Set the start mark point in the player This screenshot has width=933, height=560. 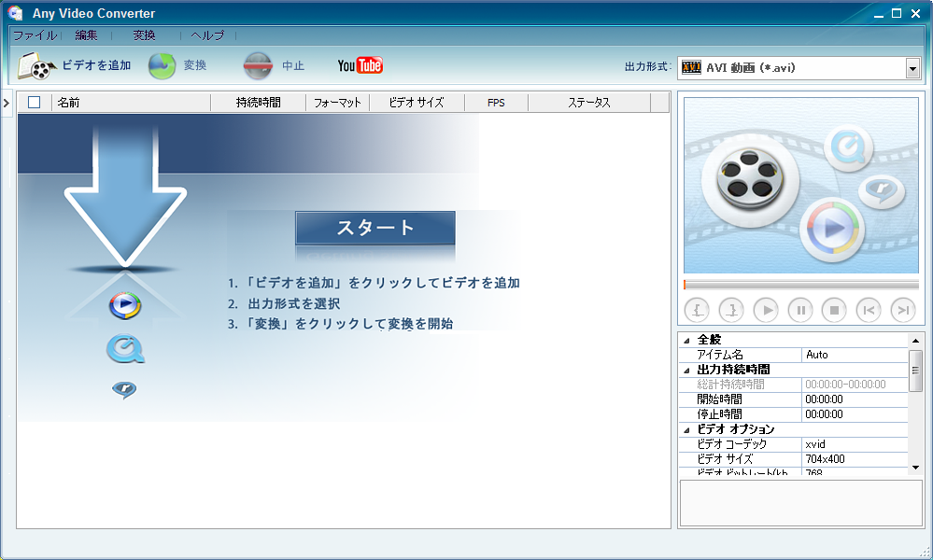[697, 310]
